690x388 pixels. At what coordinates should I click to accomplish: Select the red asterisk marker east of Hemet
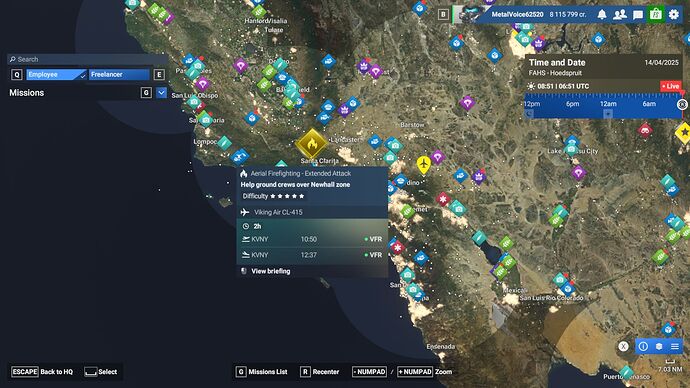443,199
